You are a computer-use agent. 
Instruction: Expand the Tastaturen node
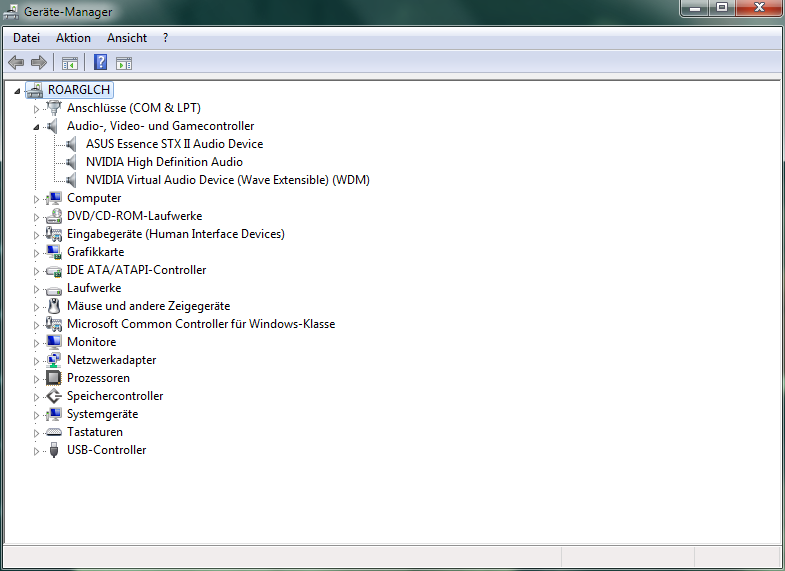(x=36, y=433)
